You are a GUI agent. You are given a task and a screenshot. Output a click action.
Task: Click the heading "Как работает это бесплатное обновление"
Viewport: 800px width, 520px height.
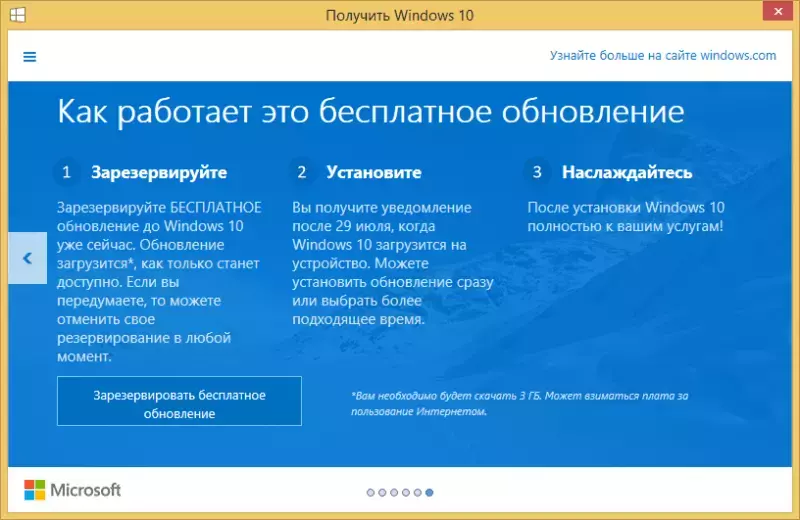[x=371, y=111]
